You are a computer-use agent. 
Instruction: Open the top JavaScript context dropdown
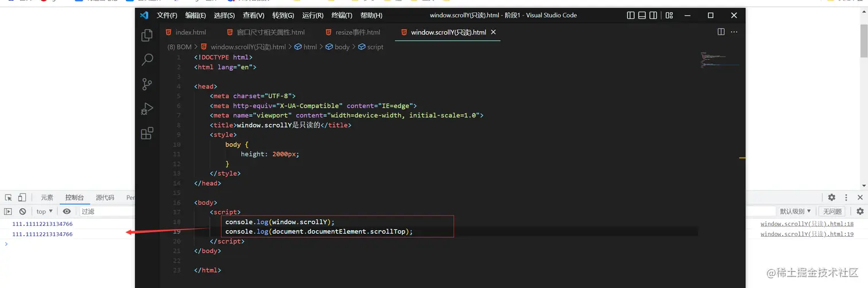pyautogui.click(x=44, y=212)
